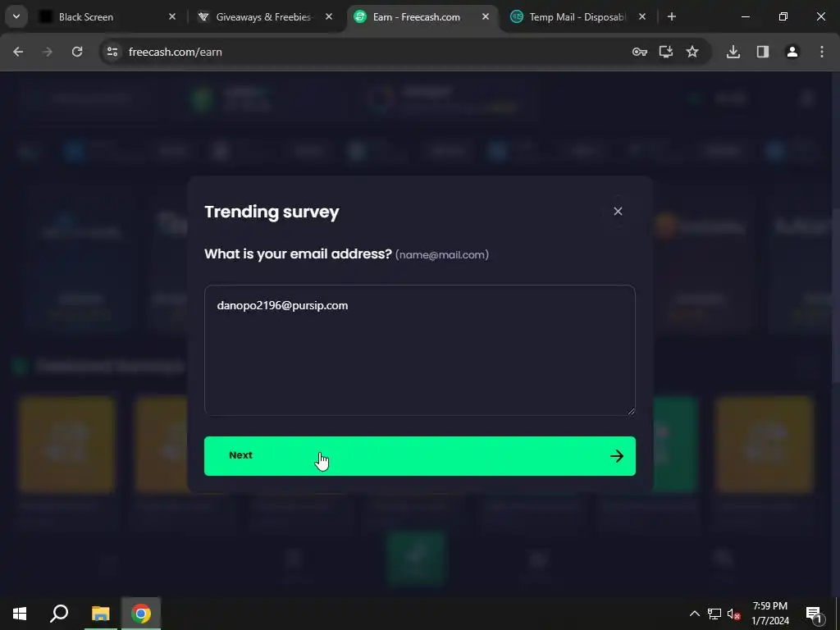Open a new browser tab
Viewport: 840px width, 630px height.
click(672, 17)
